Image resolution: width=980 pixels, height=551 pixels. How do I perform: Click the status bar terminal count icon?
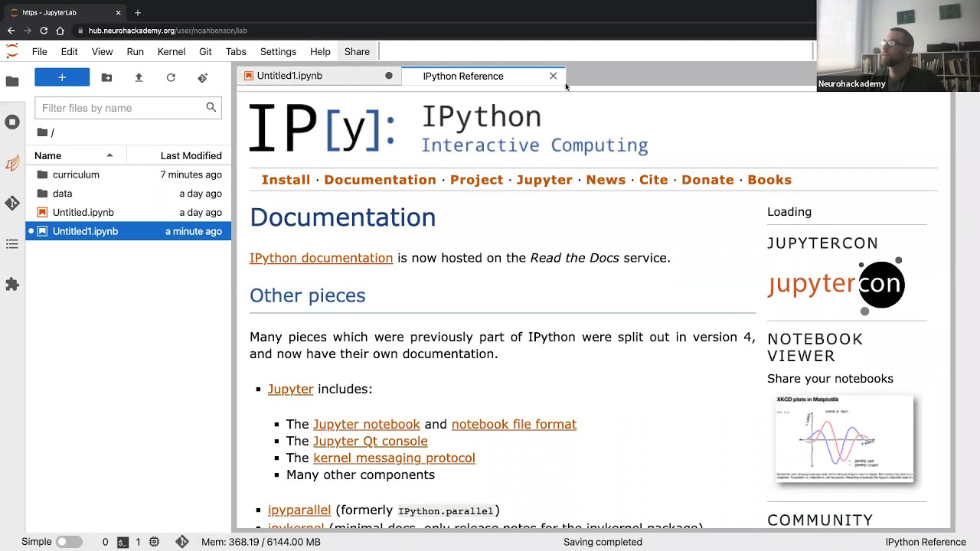[122, 542]
